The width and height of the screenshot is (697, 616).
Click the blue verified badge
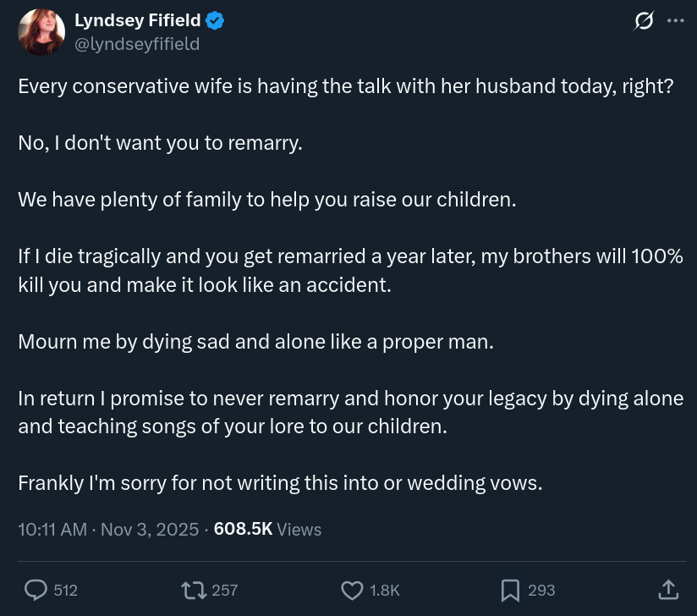(x=215, y=22)
